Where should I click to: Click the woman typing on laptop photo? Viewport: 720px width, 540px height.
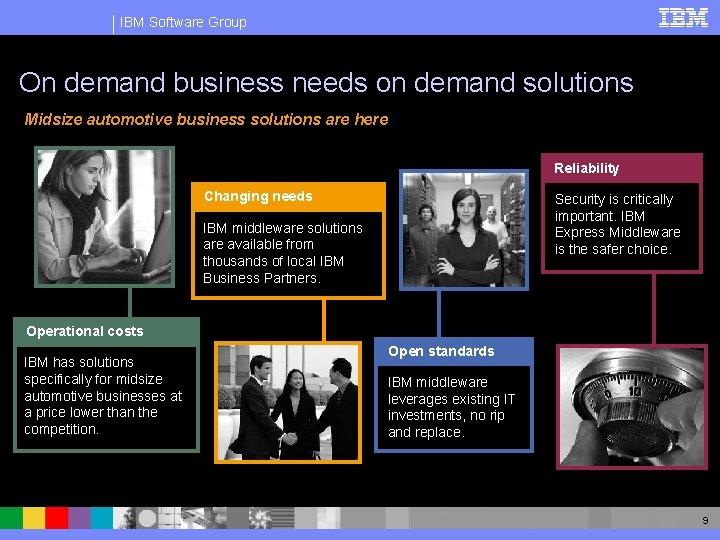(104, 217)
